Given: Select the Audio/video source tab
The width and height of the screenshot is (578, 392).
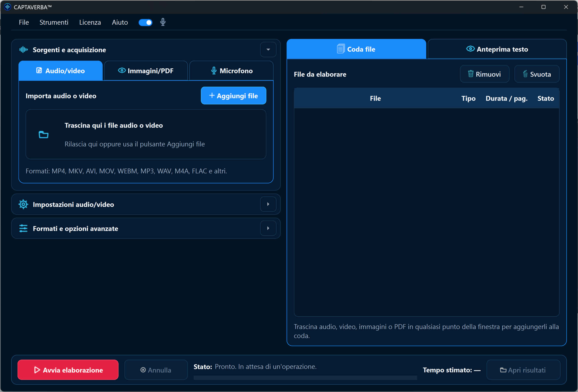Looking at the screenshot, I should (x=61, y=71).
